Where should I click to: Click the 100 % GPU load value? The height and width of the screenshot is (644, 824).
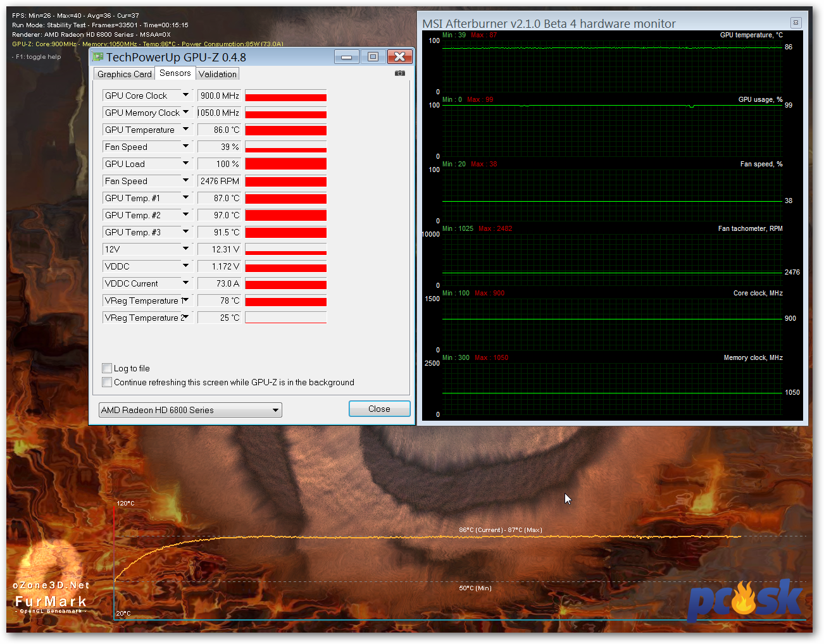click(x=220, y=164)
